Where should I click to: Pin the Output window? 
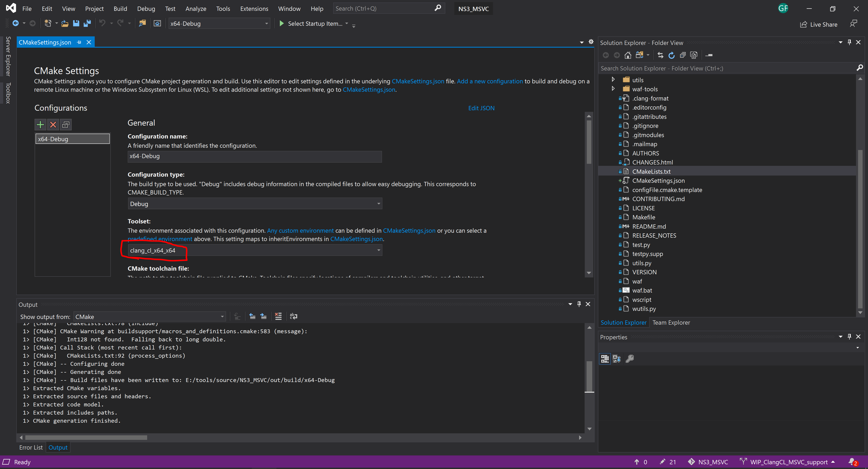(x=579, y=304)
